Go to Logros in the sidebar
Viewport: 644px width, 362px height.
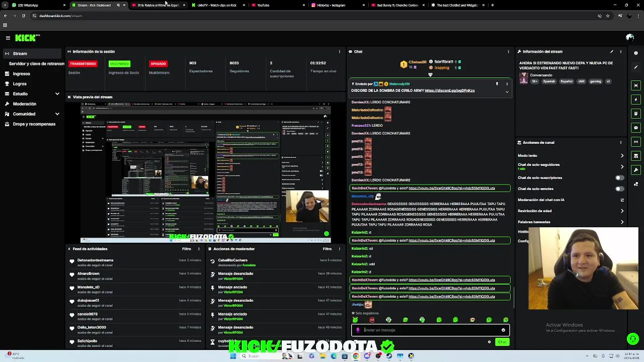coord(20,84)
